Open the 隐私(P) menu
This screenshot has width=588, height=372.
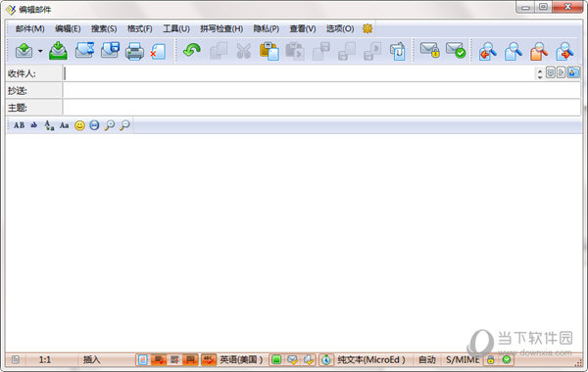pyautogui.click(x=267, y=28)
